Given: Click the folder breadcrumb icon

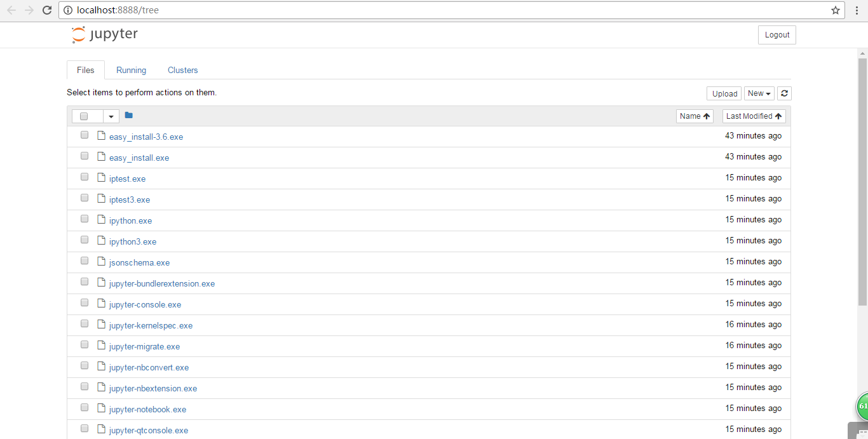Looking at the screenshot, I should 128,115.
